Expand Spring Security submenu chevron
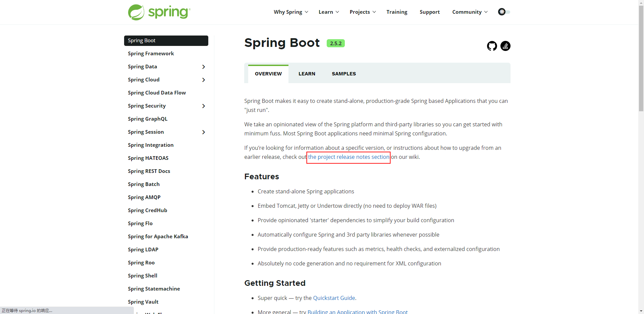This screenshot has height=314, width=644. click(x=204, y=106)
